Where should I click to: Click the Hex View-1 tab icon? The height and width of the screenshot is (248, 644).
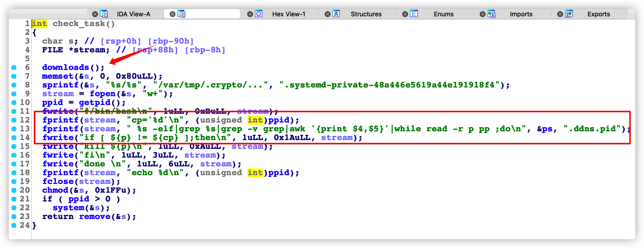259,14
